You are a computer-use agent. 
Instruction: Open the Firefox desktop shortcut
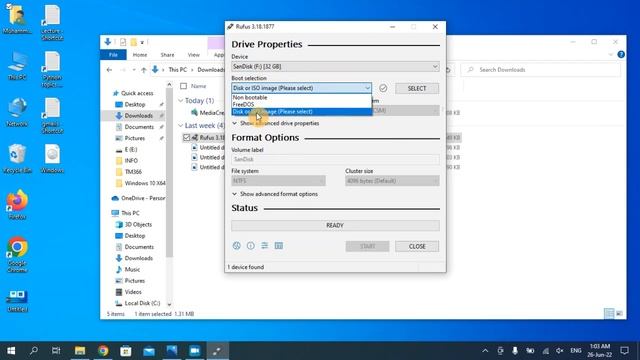click(x=17, y=204)
